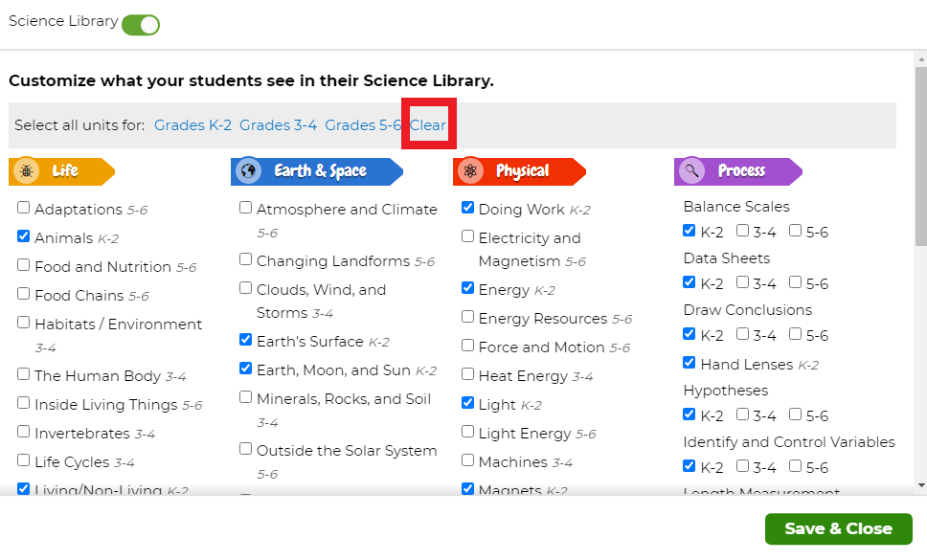Select all units for Grades 3-4
Viewport: 927px width, 560px height.
click(x=278, y=125)
